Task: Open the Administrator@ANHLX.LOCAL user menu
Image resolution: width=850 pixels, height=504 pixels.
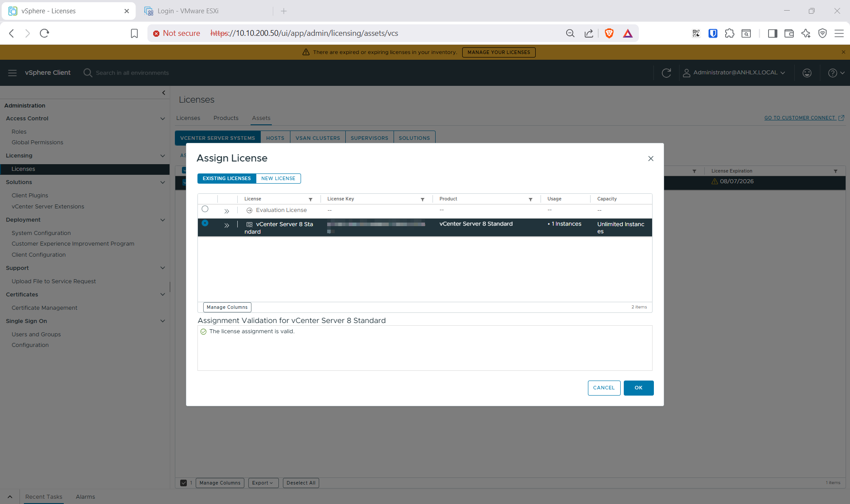Action: point(734,73)
